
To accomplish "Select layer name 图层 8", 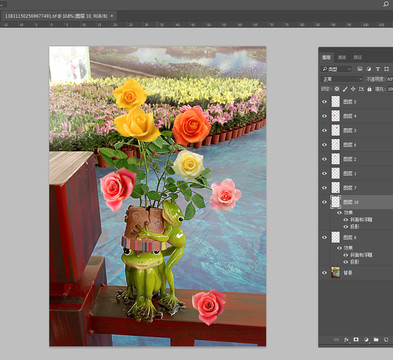I will click(350, 237).
